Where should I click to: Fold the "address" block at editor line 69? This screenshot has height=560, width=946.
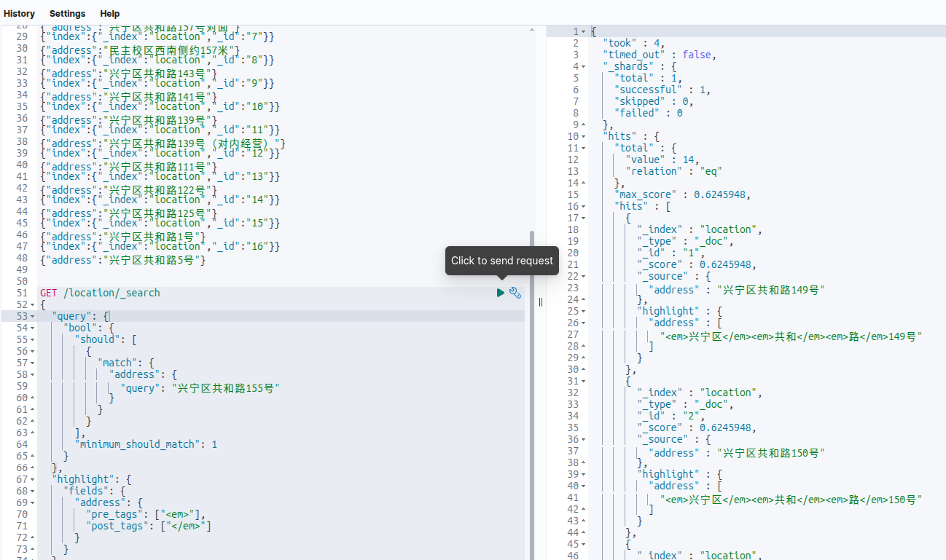[x=33, y=502]
